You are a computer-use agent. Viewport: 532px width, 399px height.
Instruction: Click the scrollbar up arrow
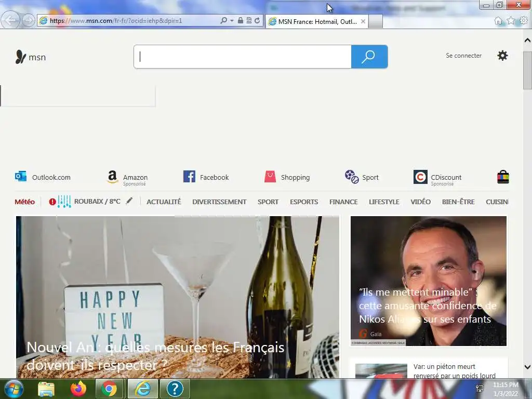(527, 41)
